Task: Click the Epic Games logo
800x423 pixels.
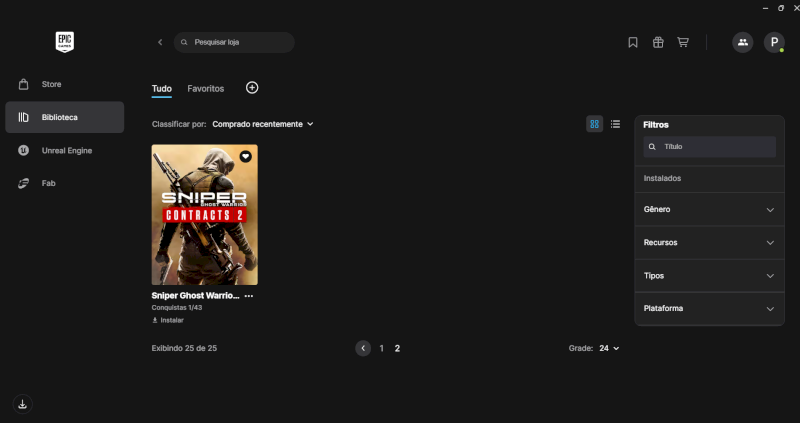Action: [x=65, y=42]
